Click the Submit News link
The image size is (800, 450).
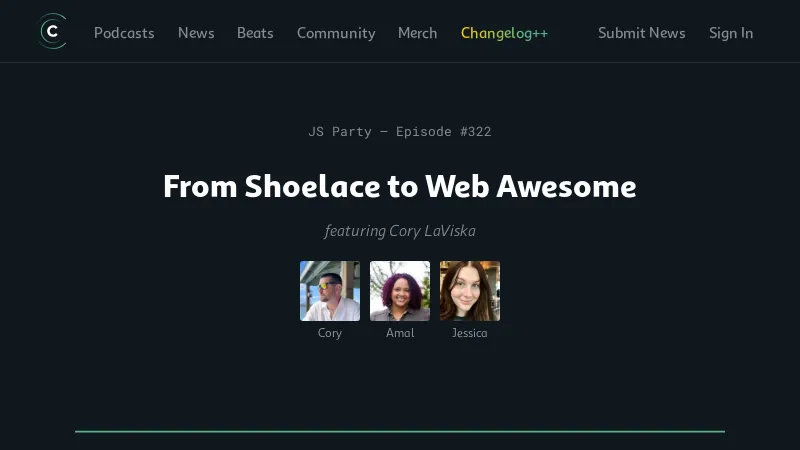click(641, 33)
